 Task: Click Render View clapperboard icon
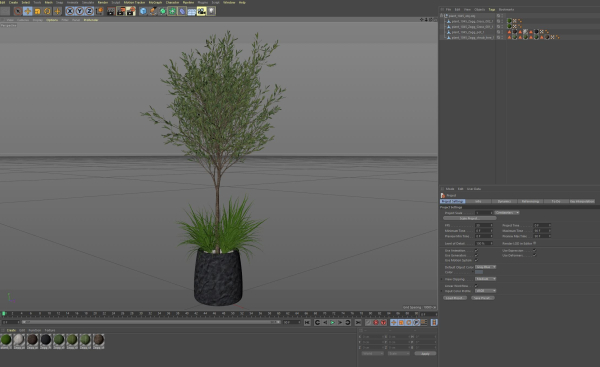coord(111,11)
